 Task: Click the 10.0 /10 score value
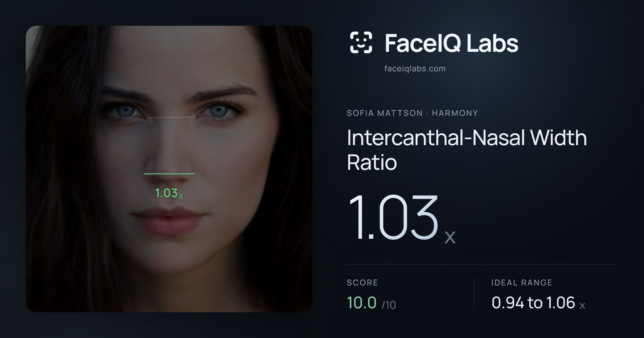point(371,303)
